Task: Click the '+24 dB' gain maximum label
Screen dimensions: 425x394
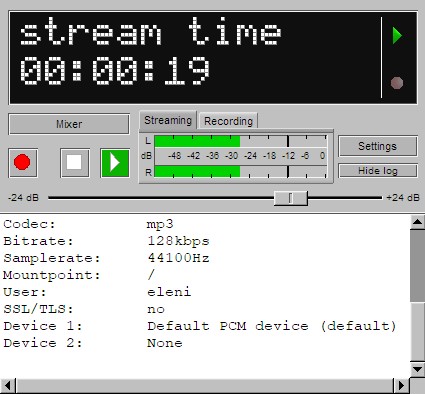Action: point(403,198)
